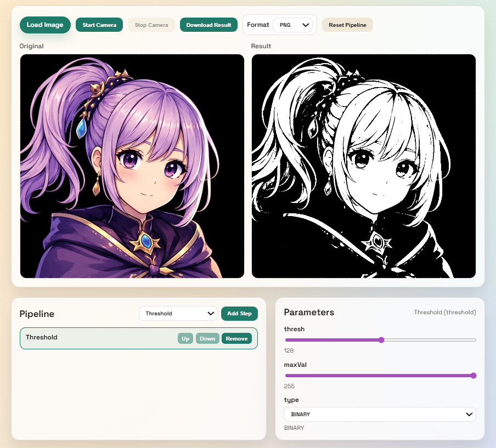The image size is (496, 448).
Task: Click the unfilled grey part of the thresh slider
Action: (x=428, y=340)
